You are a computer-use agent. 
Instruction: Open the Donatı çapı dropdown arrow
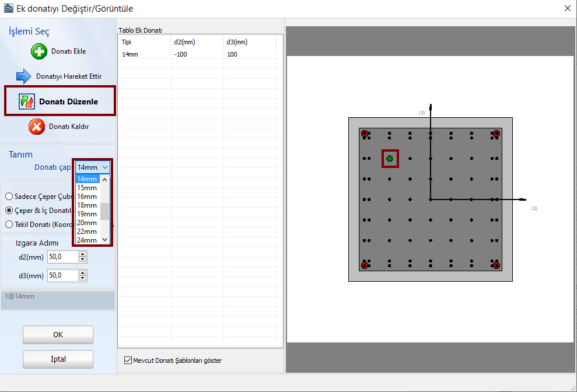(105, 167)
